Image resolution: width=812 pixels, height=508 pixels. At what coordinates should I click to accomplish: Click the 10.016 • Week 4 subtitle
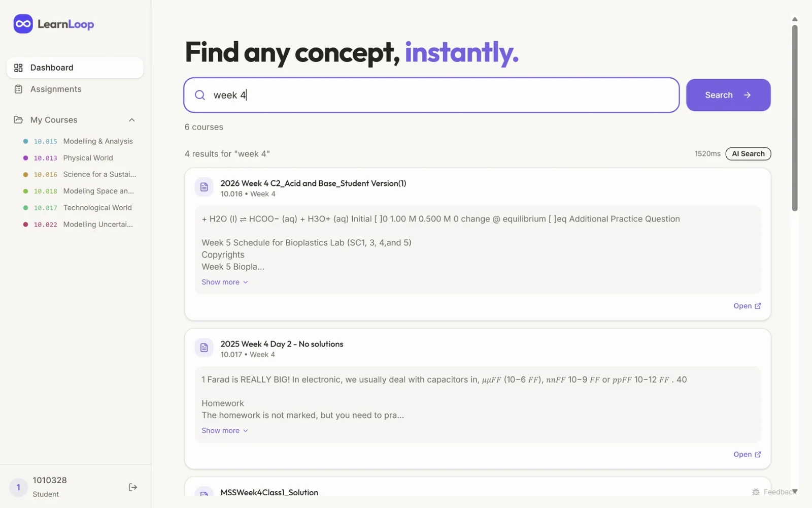coord(248,194)
